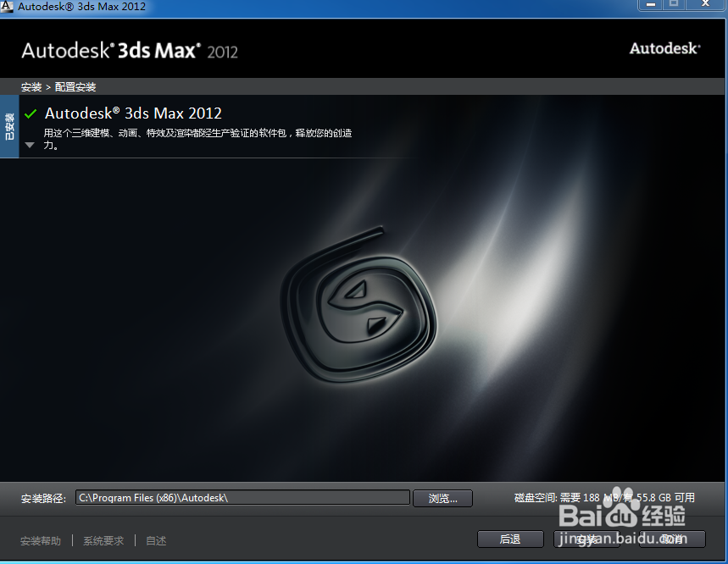This screenshot has width=728, height=564.
Task: Close the installer window
Action: coord(705,4)
